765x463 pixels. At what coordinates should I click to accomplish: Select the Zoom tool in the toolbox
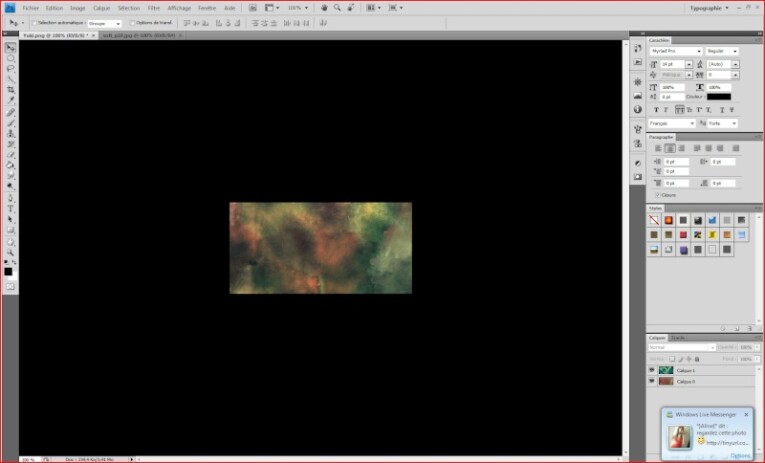(10, 252)
